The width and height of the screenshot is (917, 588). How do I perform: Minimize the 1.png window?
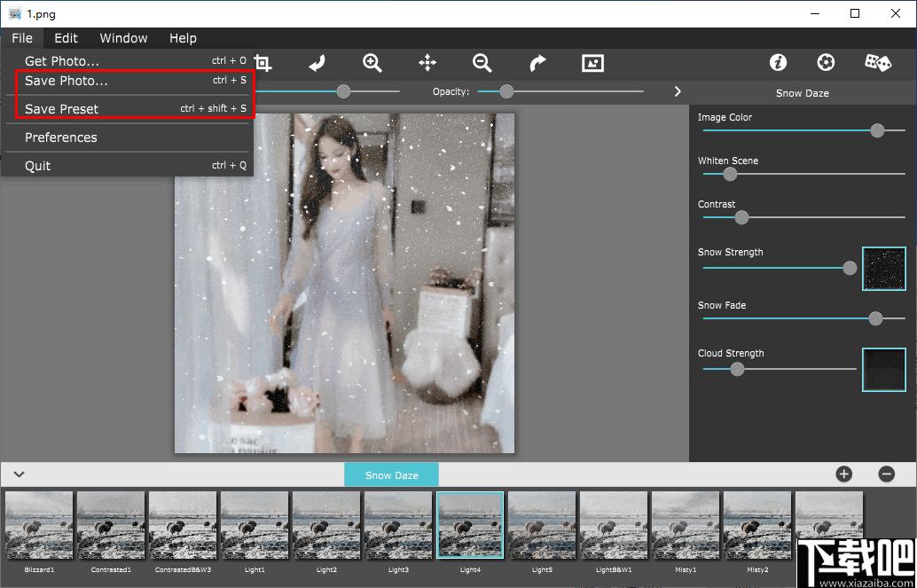tap(815, 13)
